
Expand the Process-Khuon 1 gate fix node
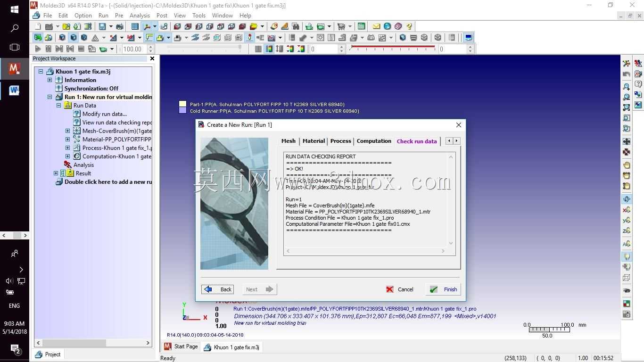click(x=68, y=148)
